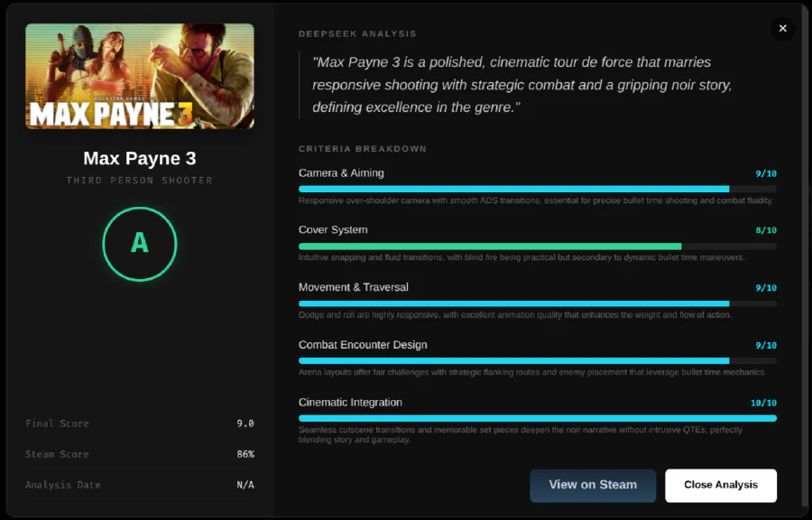Select the 9/10 Camera & Aiming score label
812x520 pixels.
point(766,172)
